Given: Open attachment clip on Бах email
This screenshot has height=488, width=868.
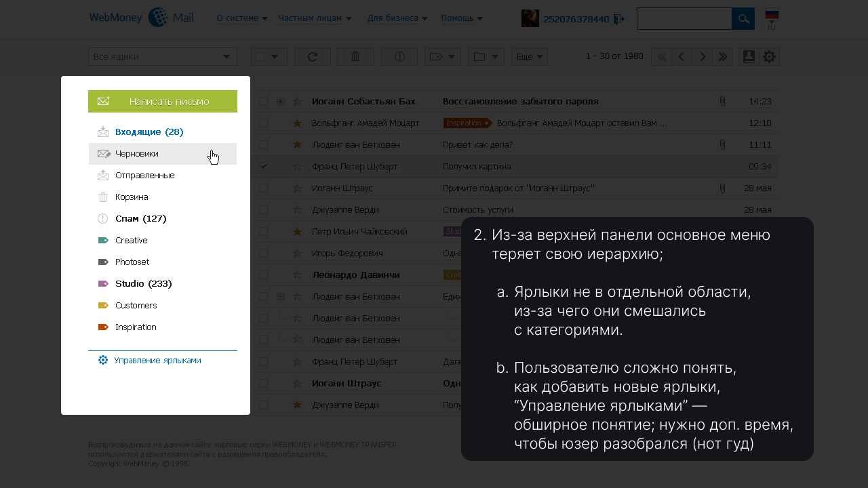Looking at the screenshot, I should coord(722,102).
